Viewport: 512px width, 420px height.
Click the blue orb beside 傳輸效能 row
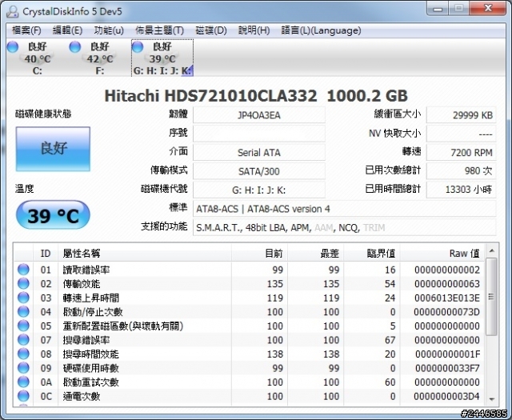(x=23, y=284)
